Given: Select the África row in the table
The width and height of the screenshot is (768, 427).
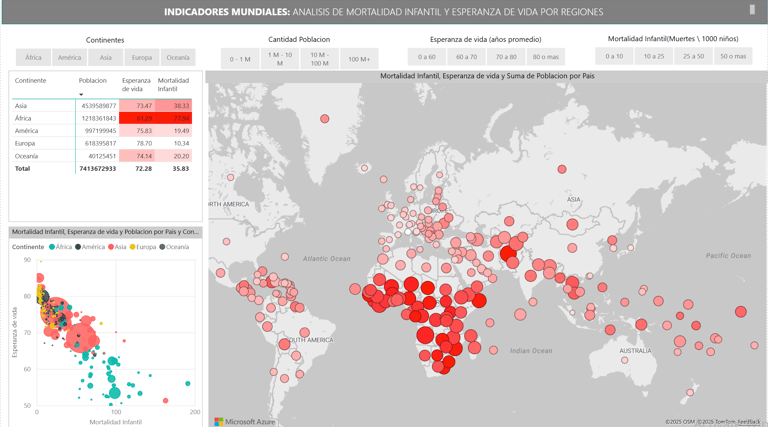Looking at the screenshot, I should point(102,118).
